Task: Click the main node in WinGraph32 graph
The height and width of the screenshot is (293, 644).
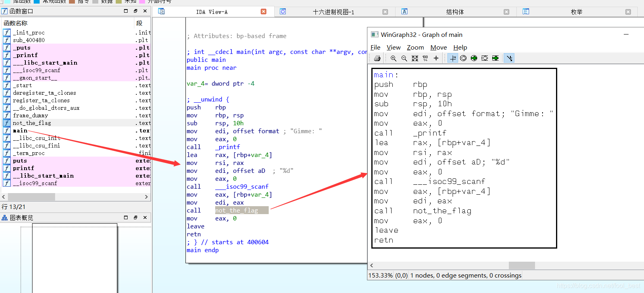Action: [464, 158]
